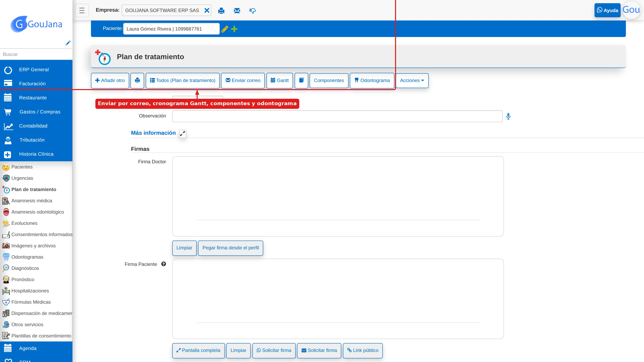Open Componentes button

329,80
